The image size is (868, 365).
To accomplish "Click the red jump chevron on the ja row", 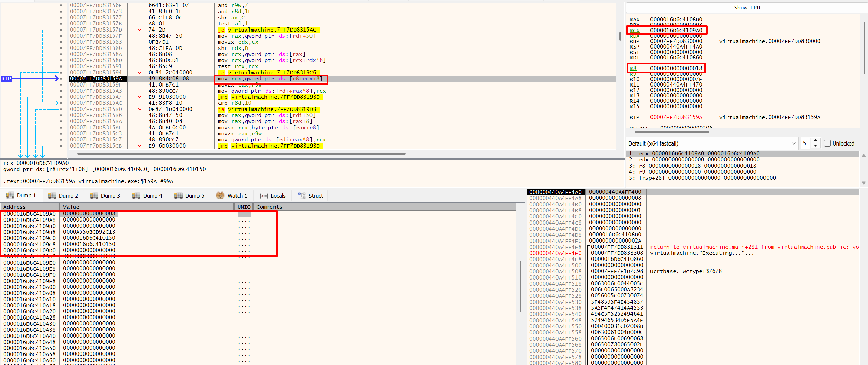I will (x=140, y=109).
